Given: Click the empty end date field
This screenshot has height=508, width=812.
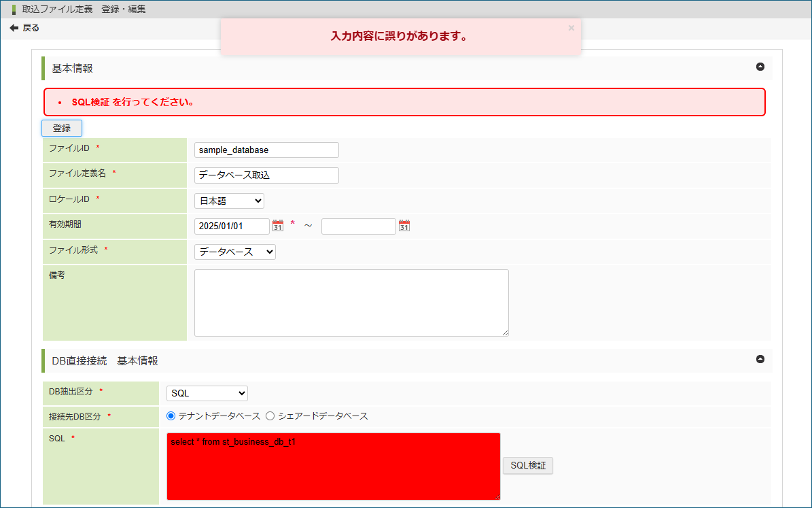Looking at the screenshot, I should pyautogui.click(x=358, y=226).
